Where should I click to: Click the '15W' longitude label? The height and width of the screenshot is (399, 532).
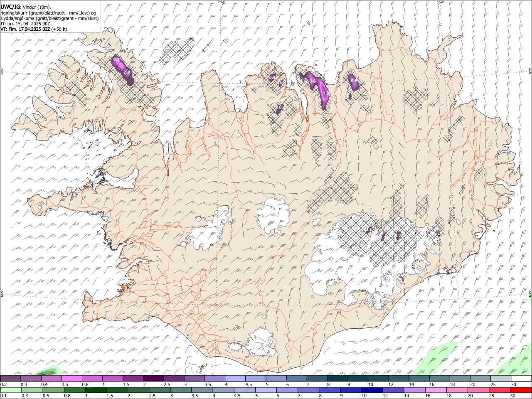point(440,2)
